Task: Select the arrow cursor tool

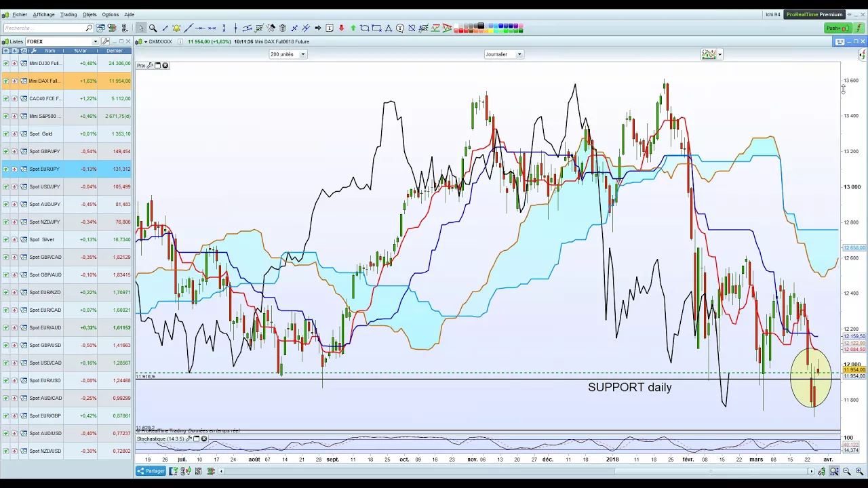Action: point(141,28)
